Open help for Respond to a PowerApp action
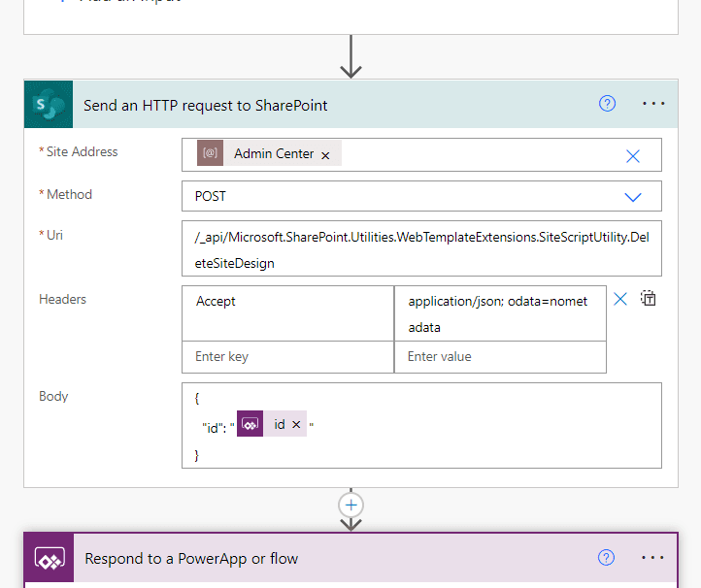701x588 pixels. (606, 558)
